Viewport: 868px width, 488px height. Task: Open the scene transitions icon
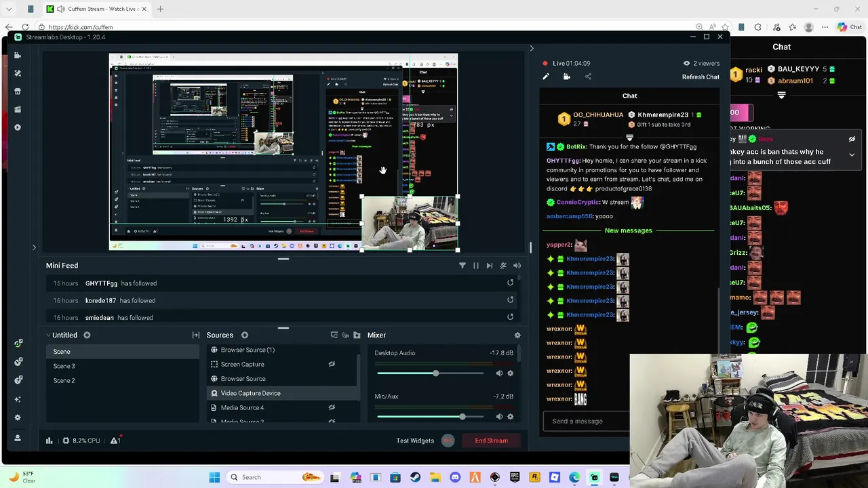coord(196,335)
